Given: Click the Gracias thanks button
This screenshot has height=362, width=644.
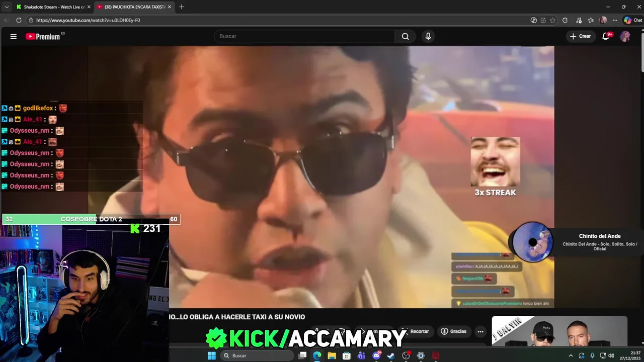Looking at the screenshot, I should (x=454, y=331).
